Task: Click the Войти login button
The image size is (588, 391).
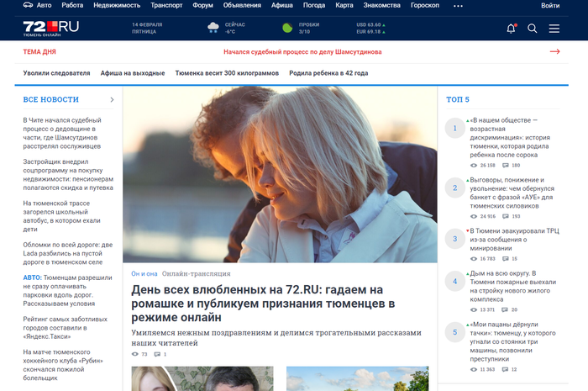Action: (x=551, y=5)
